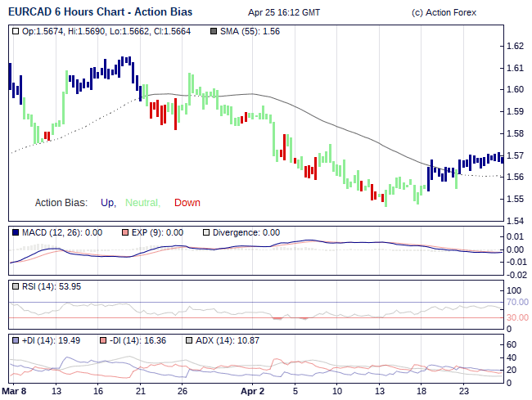Click the 1.54 price axis label

coord(515,221)
